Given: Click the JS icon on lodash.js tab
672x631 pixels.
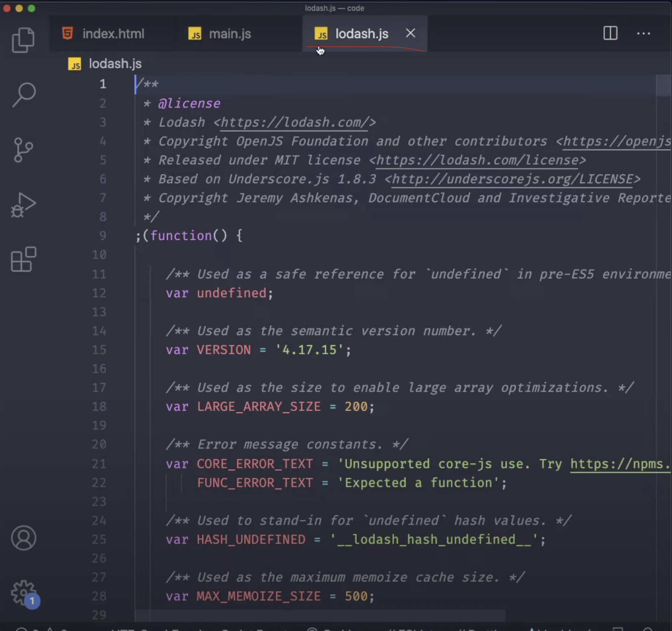Looking at the screenshot, I should [x=321, y=34].
